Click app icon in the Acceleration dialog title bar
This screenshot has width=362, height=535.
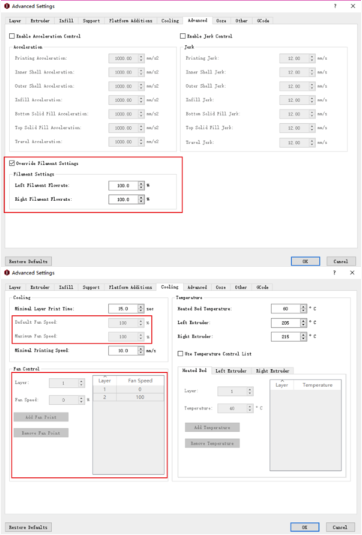(x=6, y=6)
